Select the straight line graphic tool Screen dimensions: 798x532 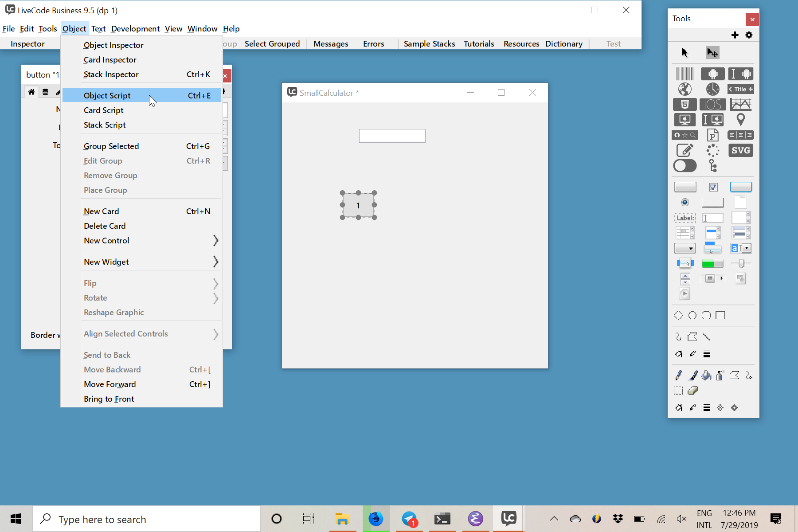point(707,337)
